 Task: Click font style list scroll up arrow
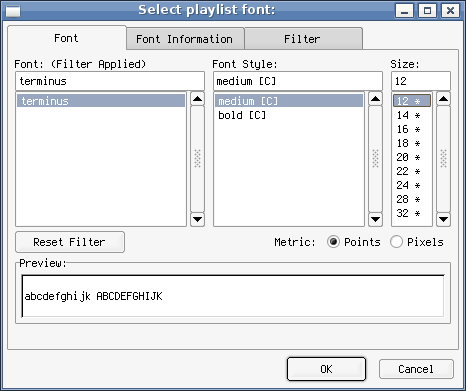[375, 99]
